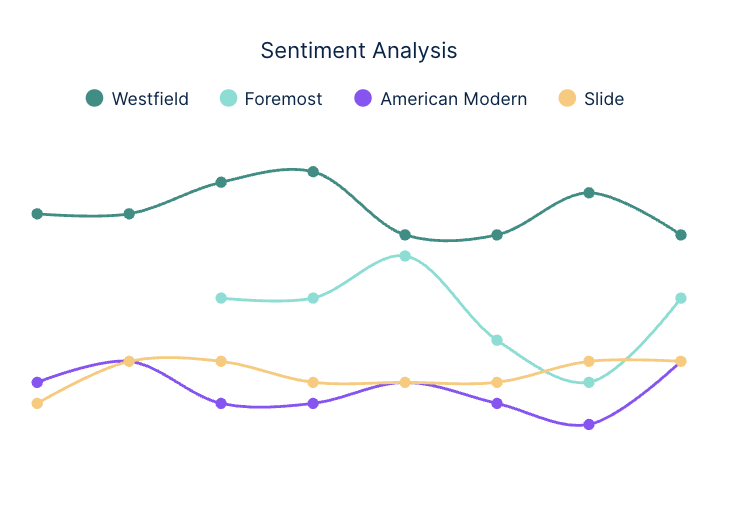736x510 pixels.
Task: Hide the Slide series via its legend label
Action: pos(604,99)
